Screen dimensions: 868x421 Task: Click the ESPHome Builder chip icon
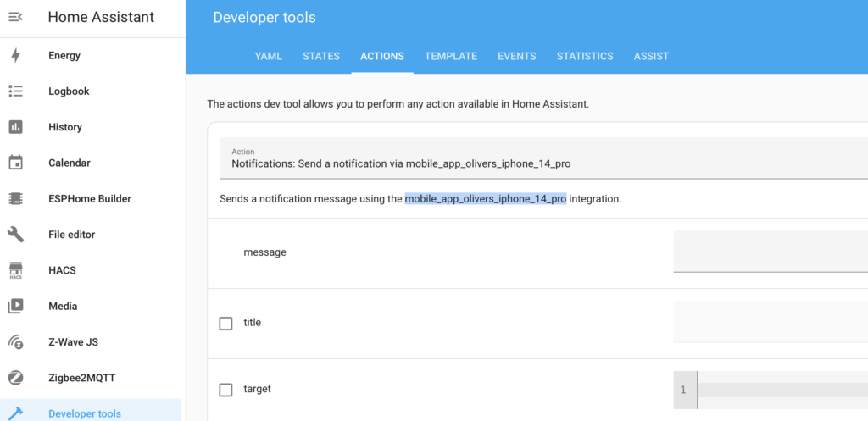[x=15, y=198]
